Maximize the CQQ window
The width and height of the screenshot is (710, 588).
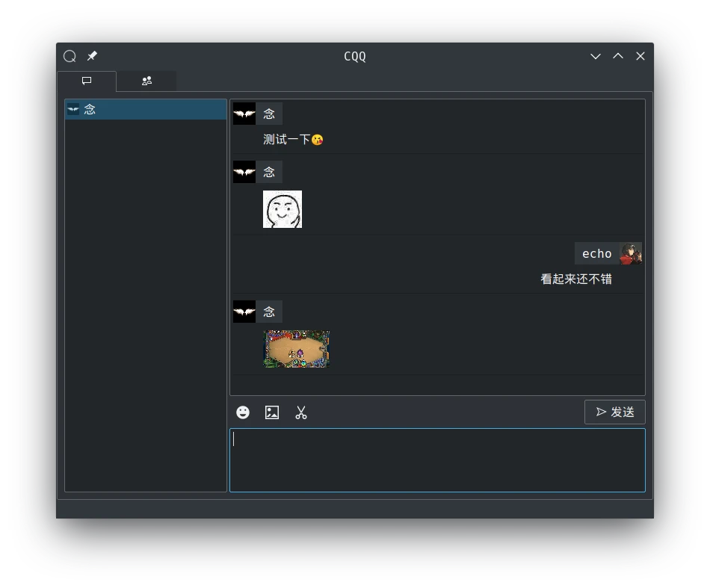pyautogui.click(x=618, y=56)
